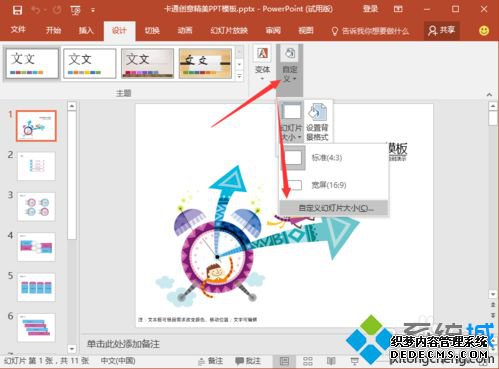The width and height of the screenshot is (499, 369).
Task: Open the 视图 tab
Action: coord(306,31)
